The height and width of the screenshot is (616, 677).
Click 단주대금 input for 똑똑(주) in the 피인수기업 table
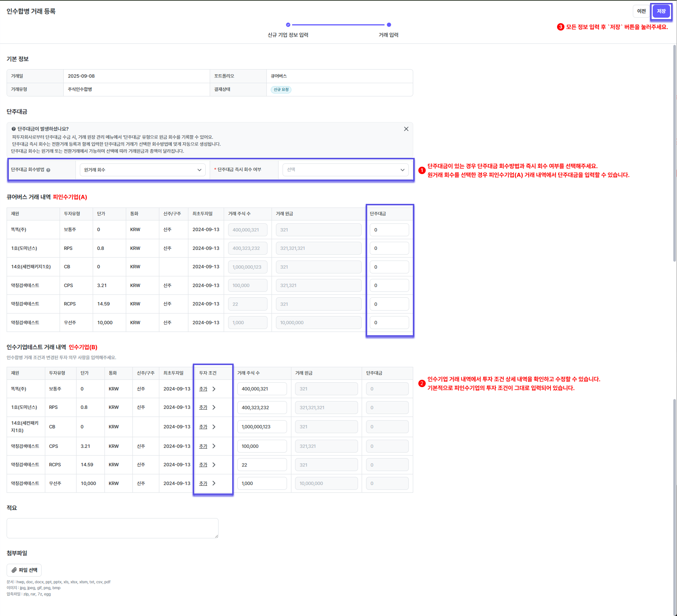tap(389, 230)
